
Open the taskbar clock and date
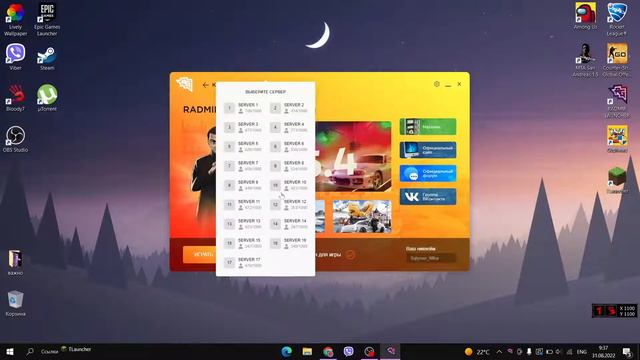pos(604,351)
